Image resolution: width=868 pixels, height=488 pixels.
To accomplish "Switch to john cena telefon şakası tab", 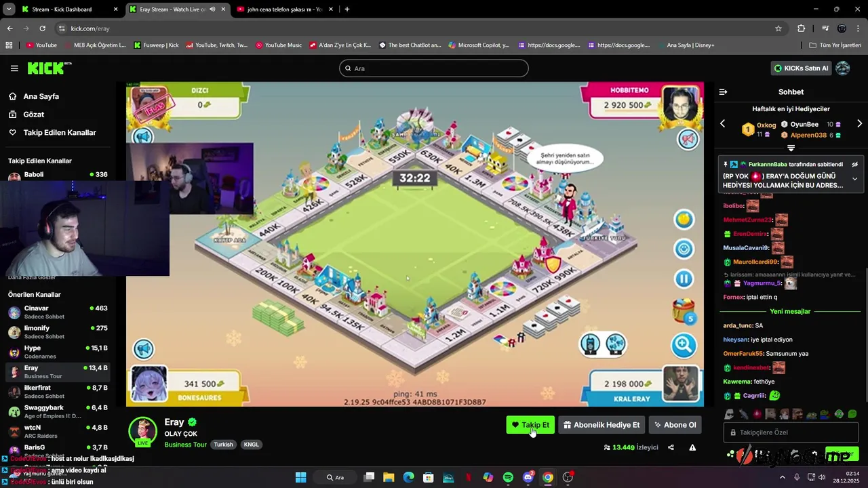I will point(285,9).
